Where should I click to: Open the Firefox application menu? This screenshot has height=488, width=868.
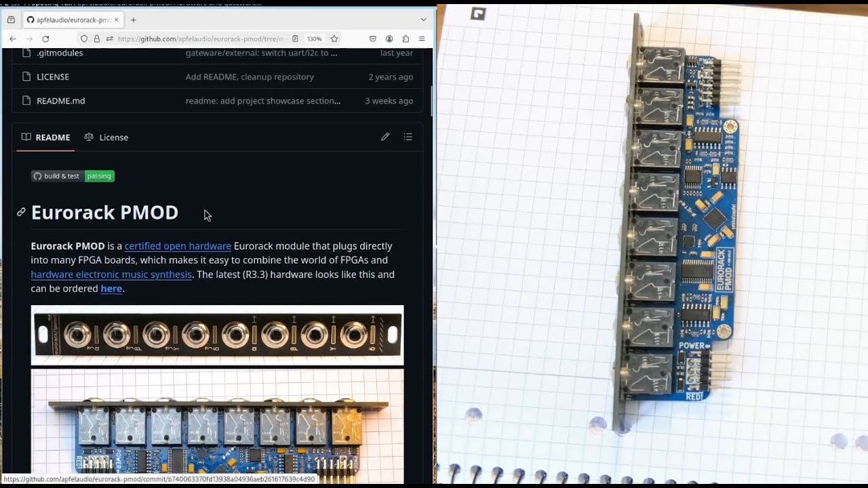pyautogui.click(x=422, y=39)
